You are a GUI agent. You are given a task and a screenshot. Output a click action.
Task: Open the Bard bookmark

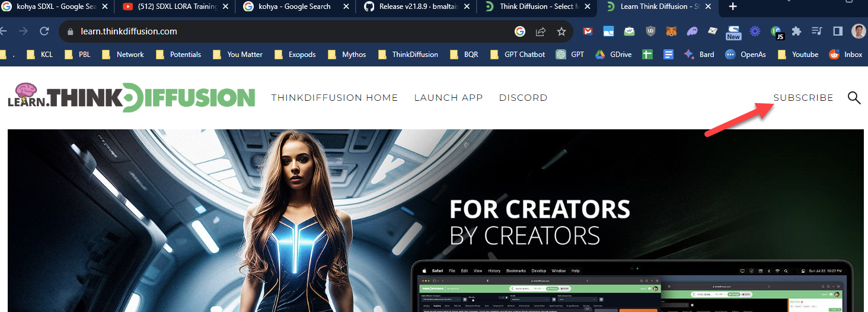click(699, 55)
